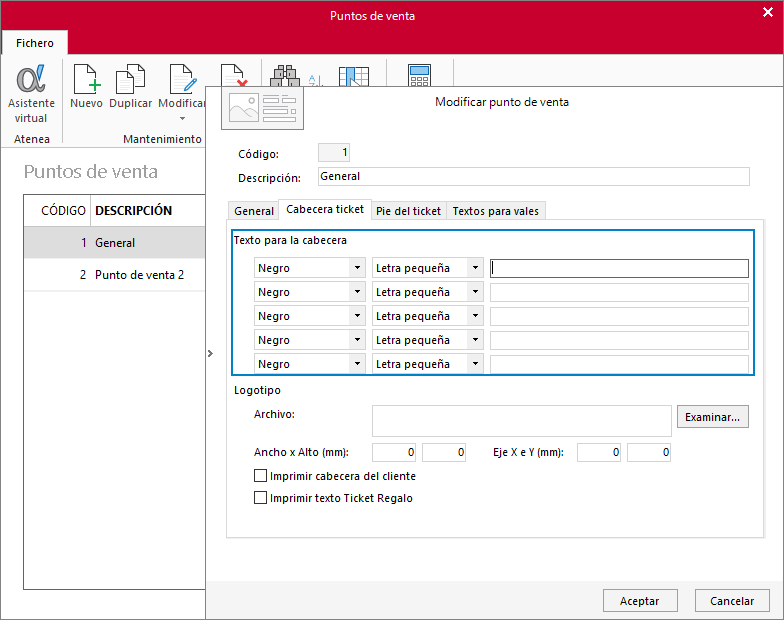Screen dimensions: 784x620
Task: Select Punto de venta 2 row
Action: [114, 274]
